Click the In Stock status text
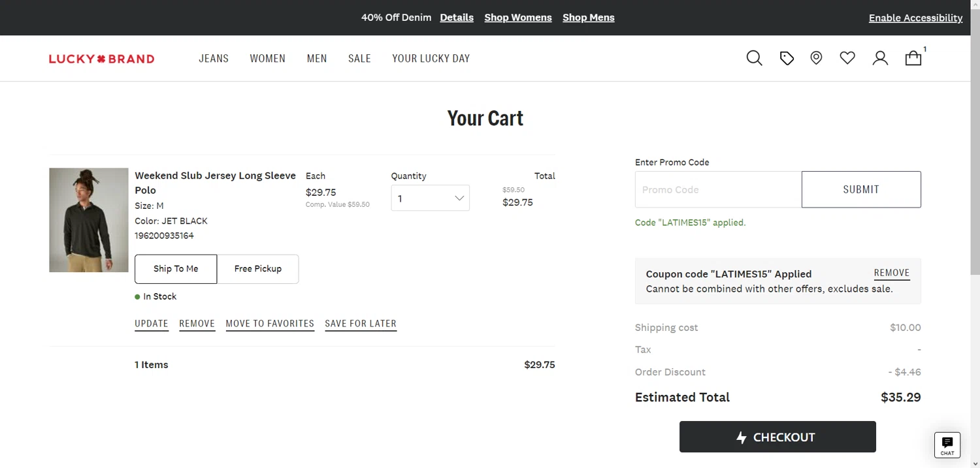 point(160,296)
